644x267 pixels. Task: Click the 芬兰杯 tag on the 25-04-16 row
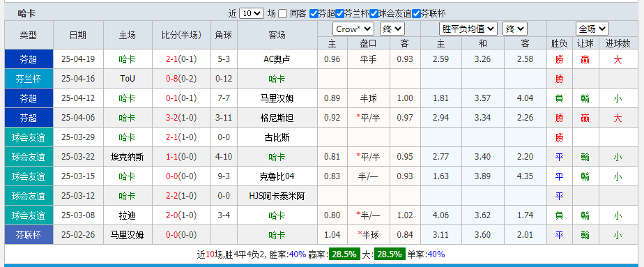pos(29,79)
